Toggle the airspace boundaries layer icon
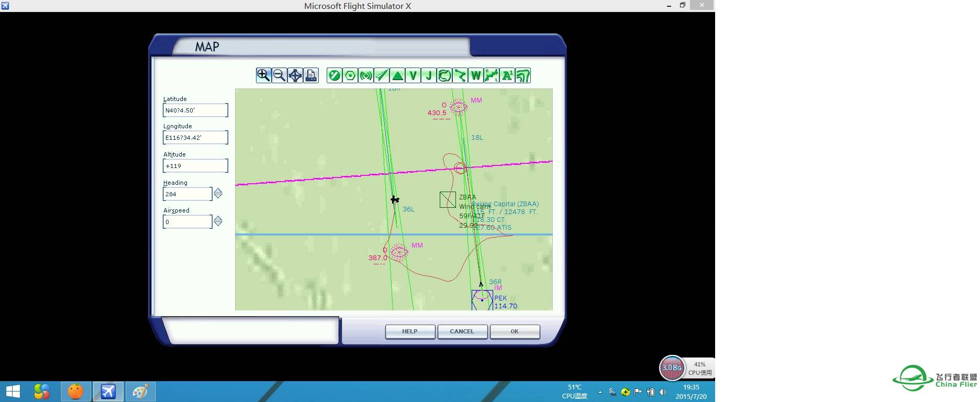Screen dimensions: 980x402 pyautogui.click(x=444, y=75)
